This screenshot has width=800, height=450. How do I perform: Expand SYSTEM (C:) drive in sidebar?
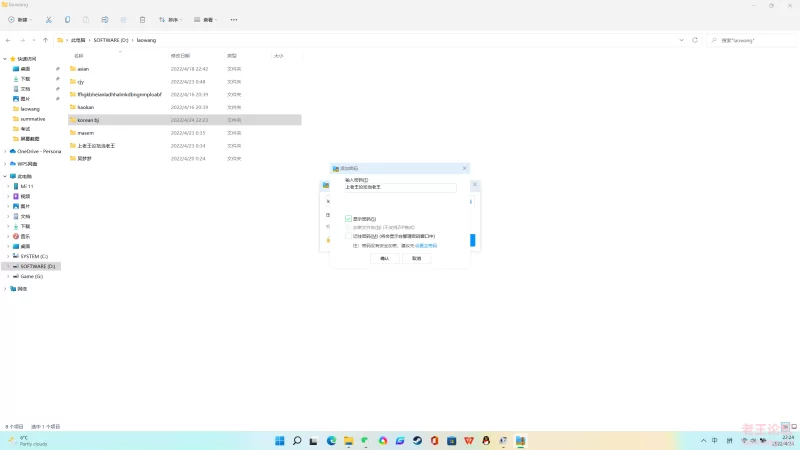click(6, 256)
